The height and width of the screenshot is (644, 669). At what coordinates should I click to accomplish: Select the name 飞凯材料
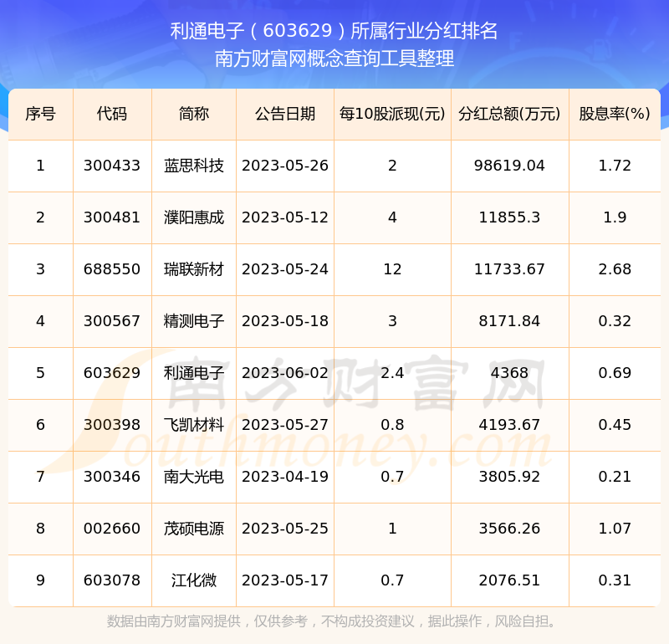click(194, 425)
